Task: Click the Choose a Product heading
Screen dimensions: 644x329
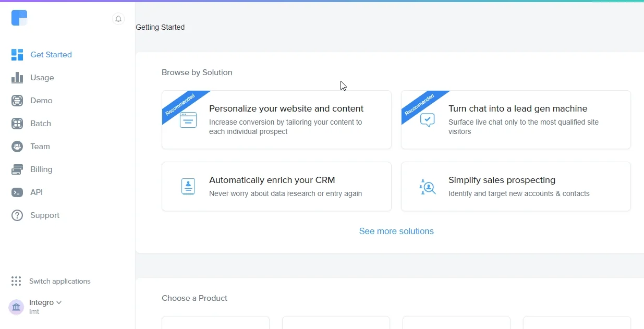Action: click(195, 298)
